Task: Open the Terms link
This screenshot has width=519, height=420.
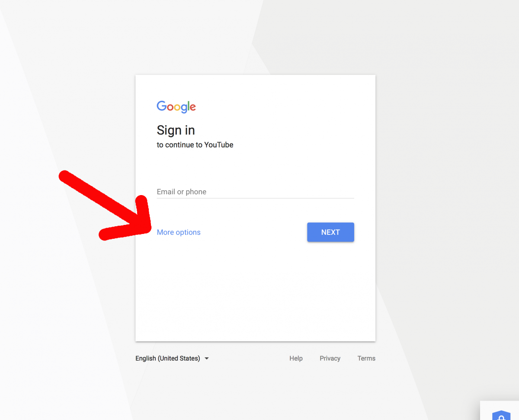Action: click(x=366, y=359)
